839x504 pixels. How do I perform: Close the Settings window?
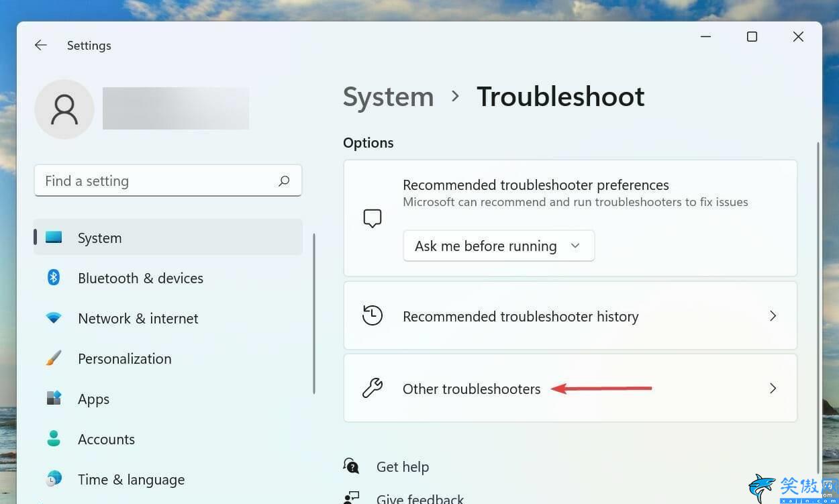click(798, 36)
